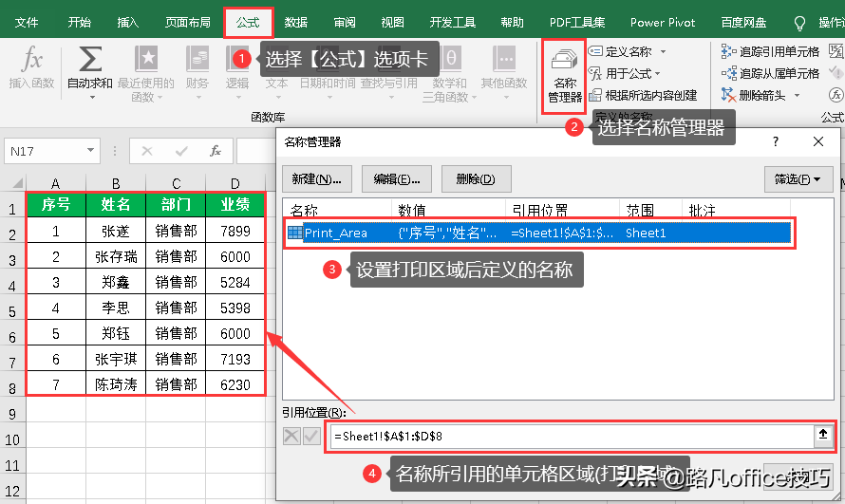Close the Name Manager dialog
Image resolution: width=845 pixels, height=504 pixels.
(818, 141)
